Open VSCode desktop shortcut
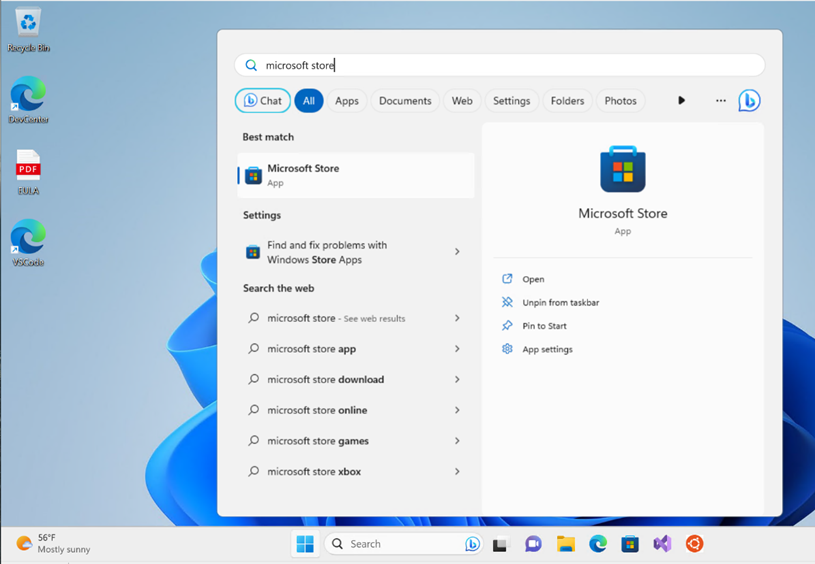 [28, 243]
